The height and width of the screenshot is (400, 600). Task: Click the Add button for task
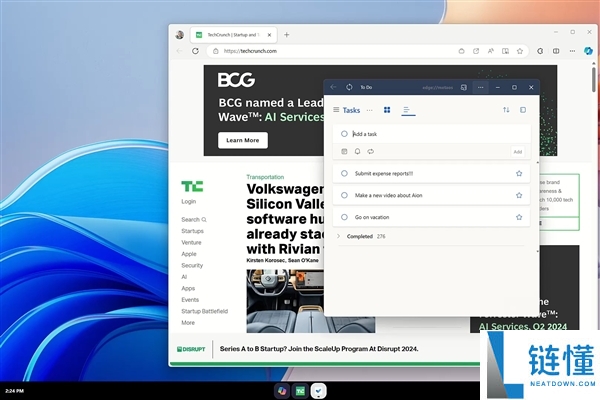click(x=518, y=152)
